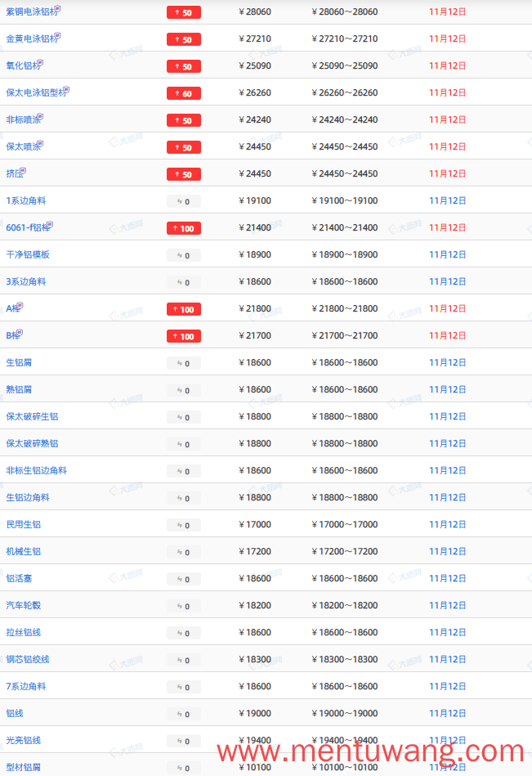Open the 非标喷涂 product link

click(x=23, y=119)
